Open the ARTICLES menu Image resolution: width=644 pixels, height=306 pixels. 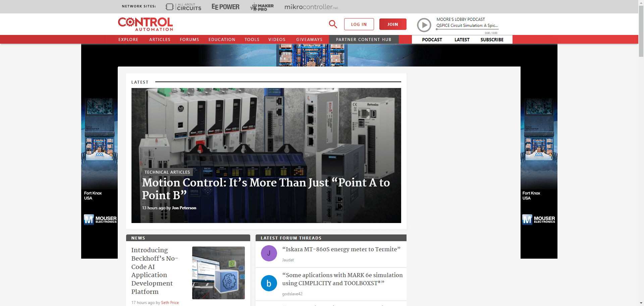pos(160,40)
